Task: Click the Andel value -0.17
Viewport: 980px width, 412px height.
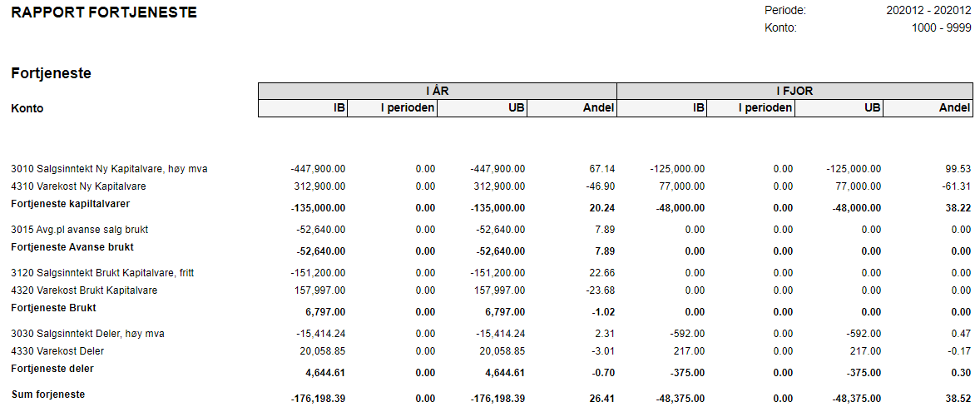Action: 960,350
